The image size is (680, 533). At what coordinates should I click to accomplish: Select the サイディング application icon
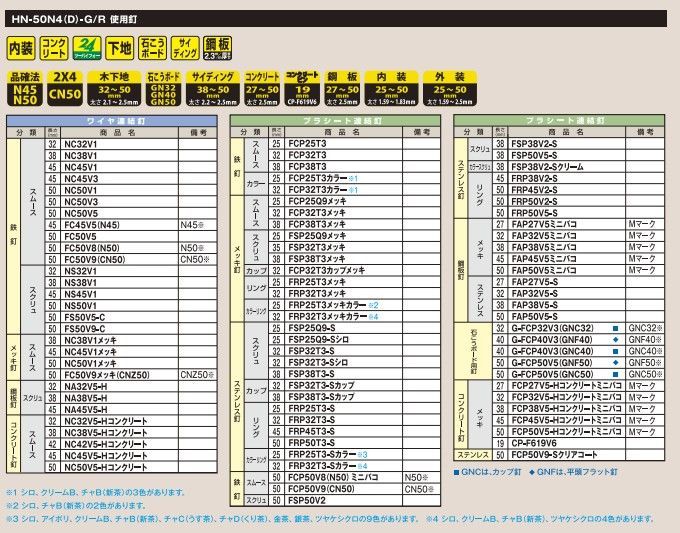pos(185,47)
